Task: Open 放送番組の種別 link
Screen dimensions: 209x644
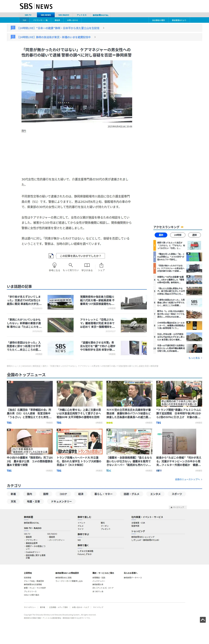Action: click(158, 20)
